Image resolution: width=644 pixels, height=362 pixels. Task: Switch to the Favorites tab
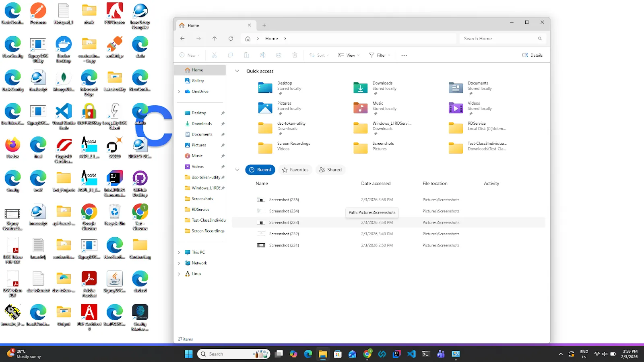295,170
